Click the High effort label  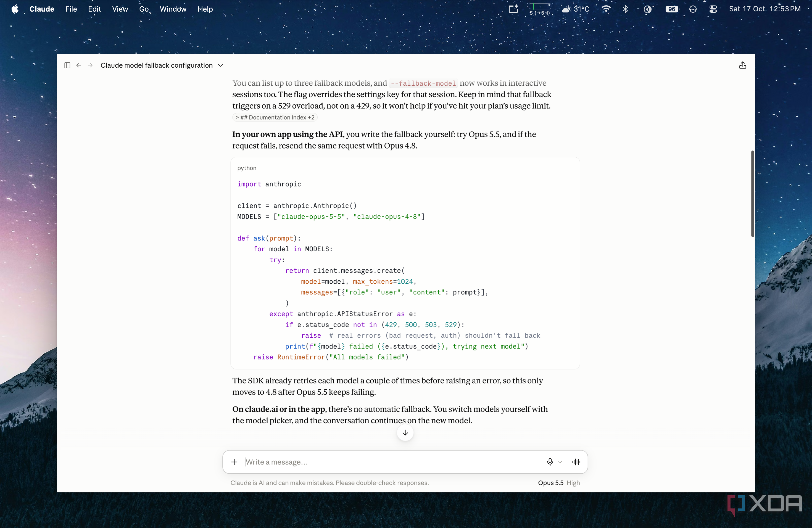coord(573,483)
